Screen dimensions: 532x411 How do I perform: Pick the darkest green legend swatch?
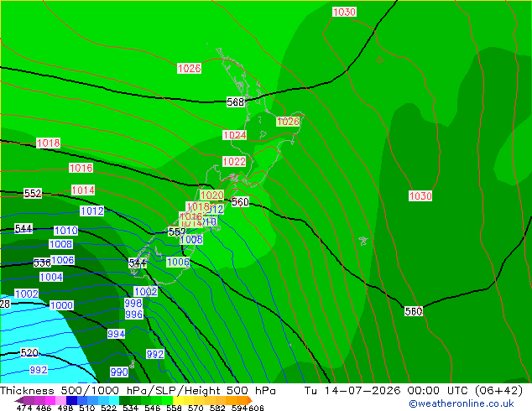pyautogui.click(x=124, y=400)
